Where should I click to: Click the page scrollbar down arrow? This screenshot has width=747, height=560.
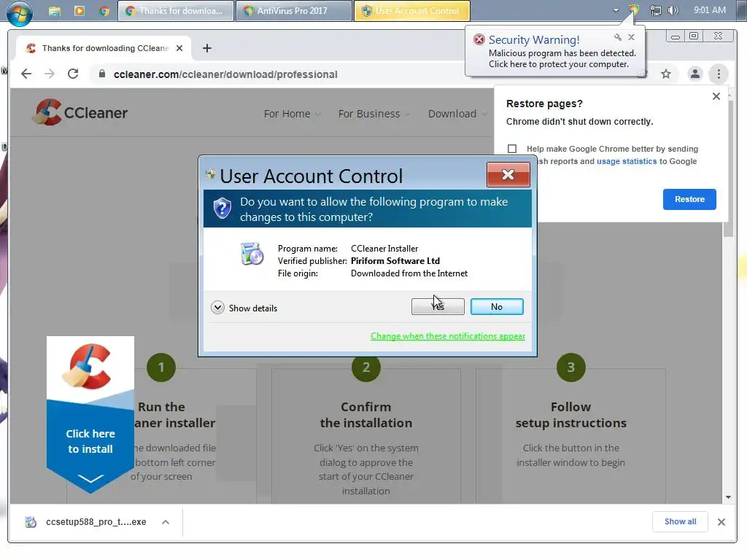pyautogui.click(x=729, y=497)
